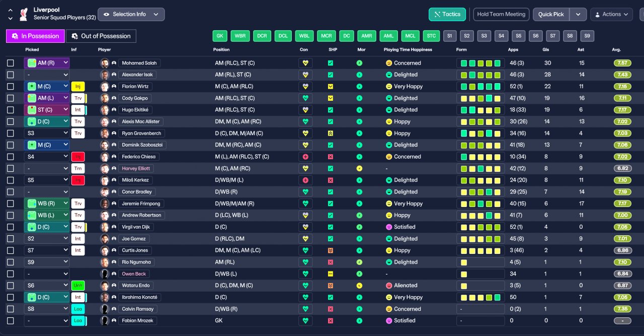Click Harvey Elliott's 6.82 average rating pill
Screen dimensions: 644x336
pos(622,168)
